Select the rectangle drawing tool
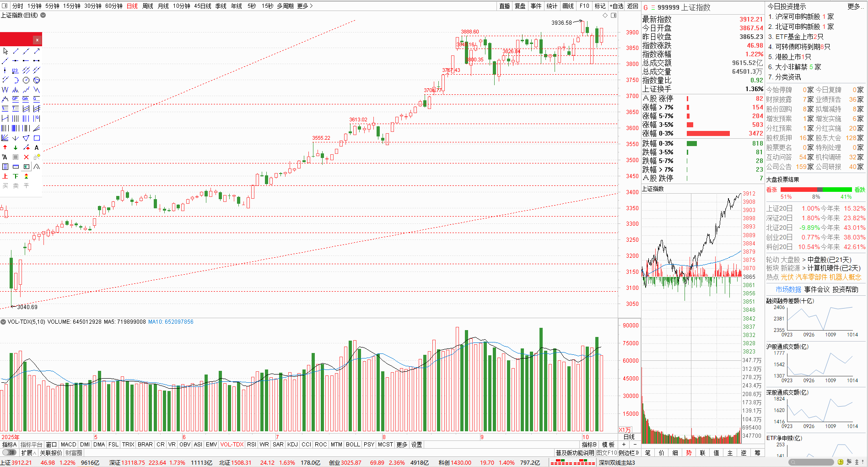Viewport: 868px width, 467px height. click(37, 138)
